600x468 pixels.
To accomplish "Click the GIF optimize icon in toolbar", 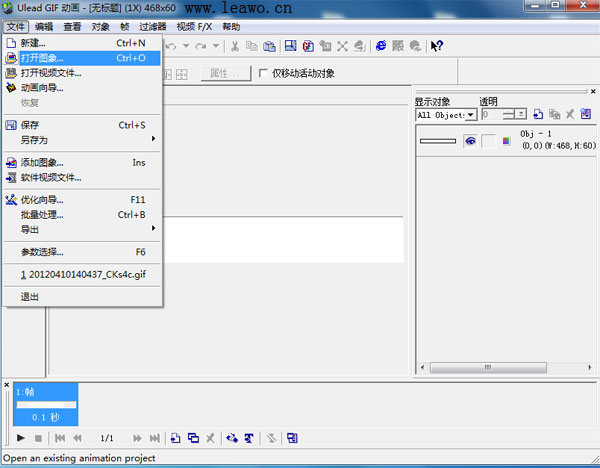I will (308, 46).
